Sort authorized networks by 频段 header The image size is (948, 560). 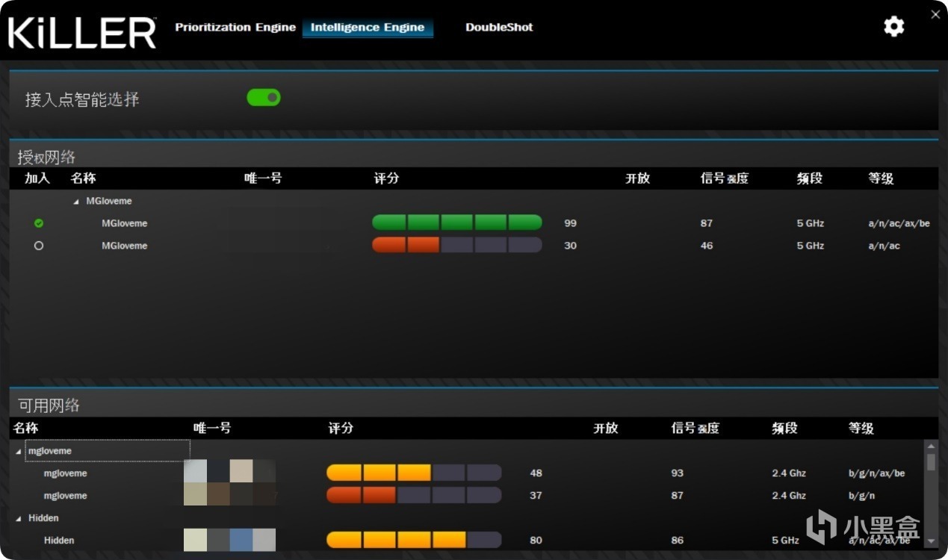[809, 178]
